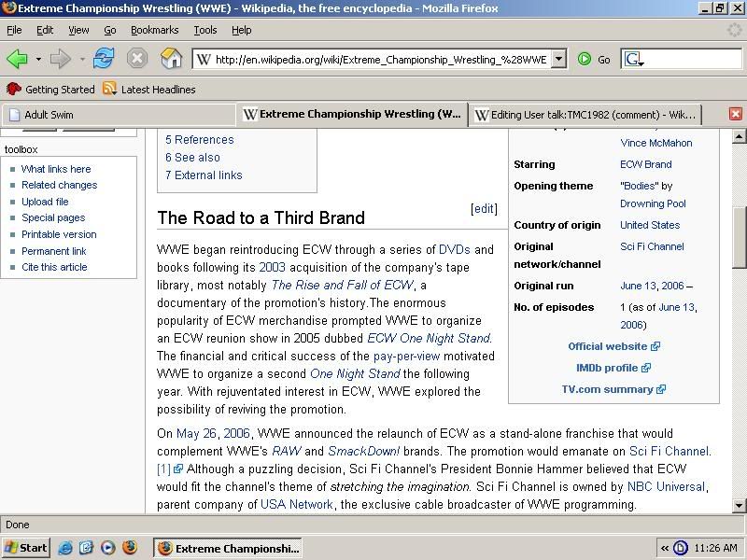
Task: Click the green Go button icon
Action: coord(585,60)
